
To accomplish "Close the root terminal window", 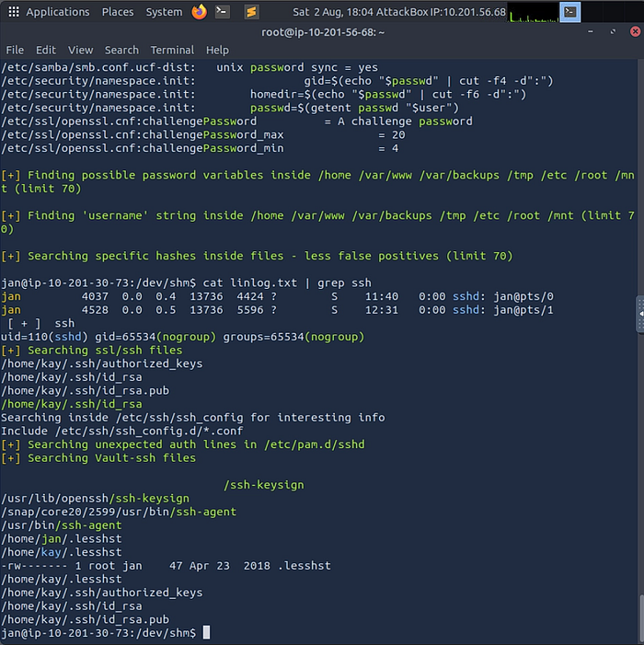I will tap(635, 31).
